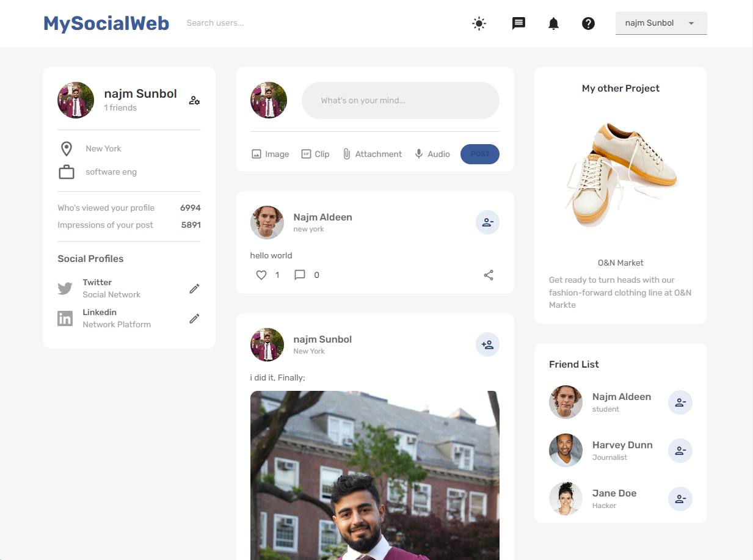Click the What's on your mind input

point(400,100)
